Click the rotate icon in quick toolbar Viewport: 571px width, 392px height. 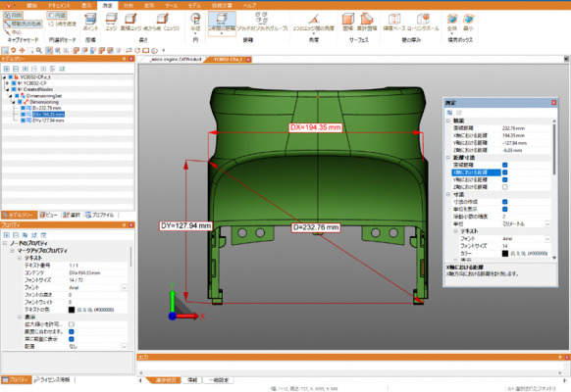pyautogui.click(x=14, y=50)
